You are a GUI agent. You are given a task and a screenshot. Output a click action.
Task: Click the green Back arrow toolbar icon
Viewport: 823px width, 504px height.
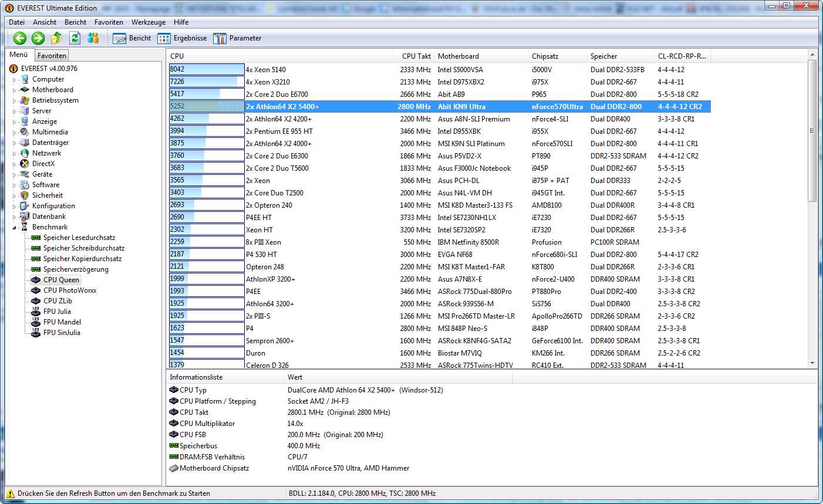20,38
